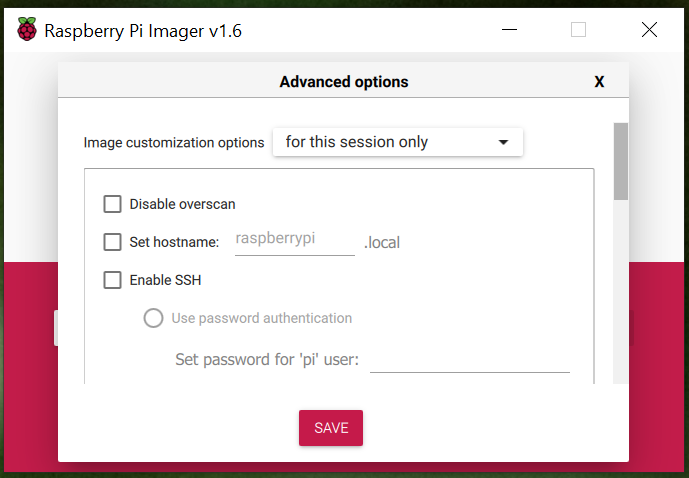The height and width of the screenshot is (478, 689).
Task: Click the Enable SSH label text
Action: coord(165,280)
